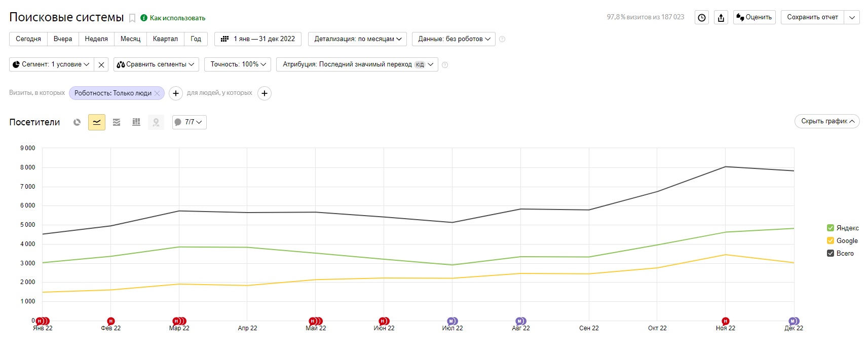This screenshot has width=868, height=347.
Task: Switch to column chart view
Action: (x=136, y=122)
